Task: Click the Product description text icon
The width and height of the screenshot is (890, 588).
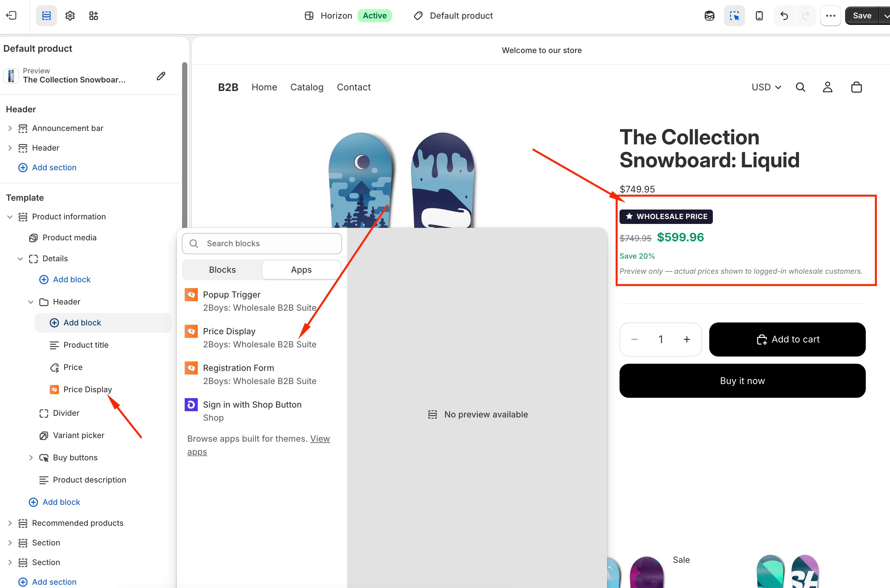Action: click(x=44, y=480)
